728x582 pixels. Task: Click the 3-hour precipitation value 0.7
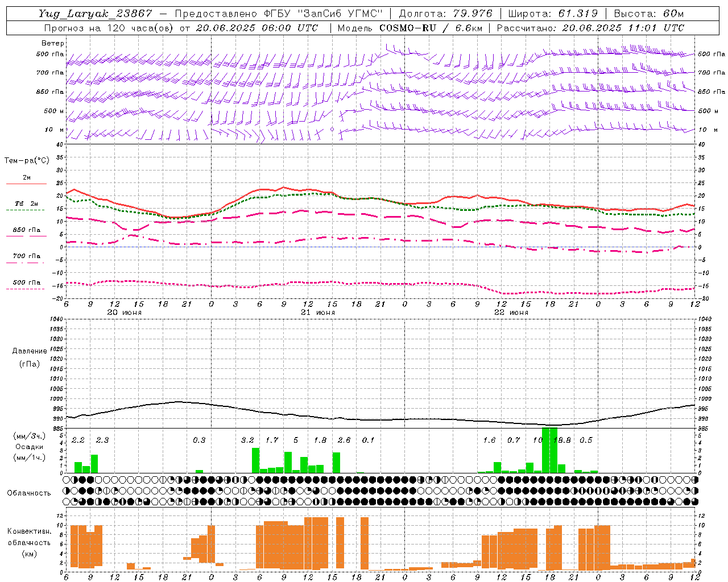[514, 440]
